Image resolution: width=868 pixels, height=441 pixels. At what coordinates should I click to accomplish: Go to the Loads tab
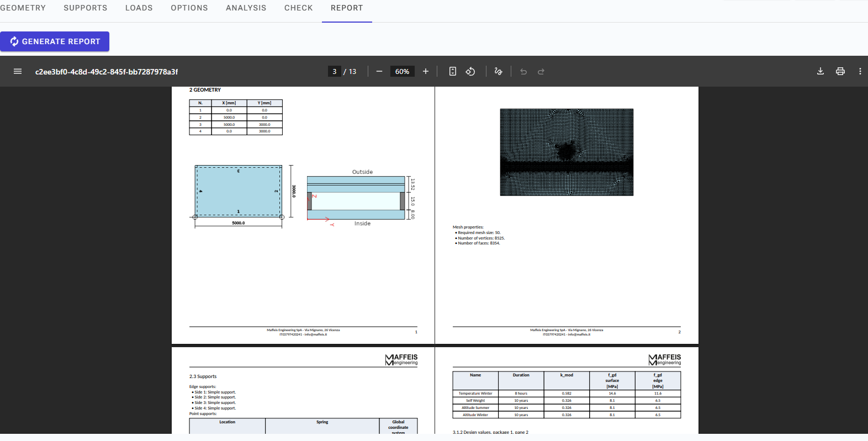[139, 8]
